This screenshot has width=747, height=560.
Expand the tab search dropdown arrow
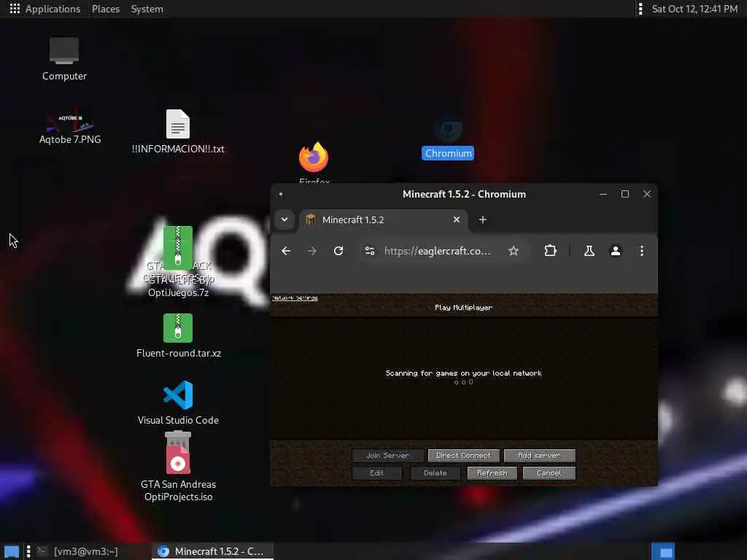(x=285, y=219)
